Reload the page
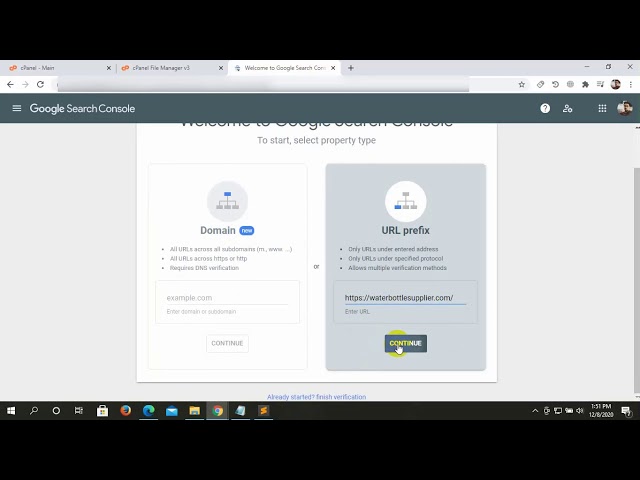This screenshot has width=640, height=480. click(40, 84)
